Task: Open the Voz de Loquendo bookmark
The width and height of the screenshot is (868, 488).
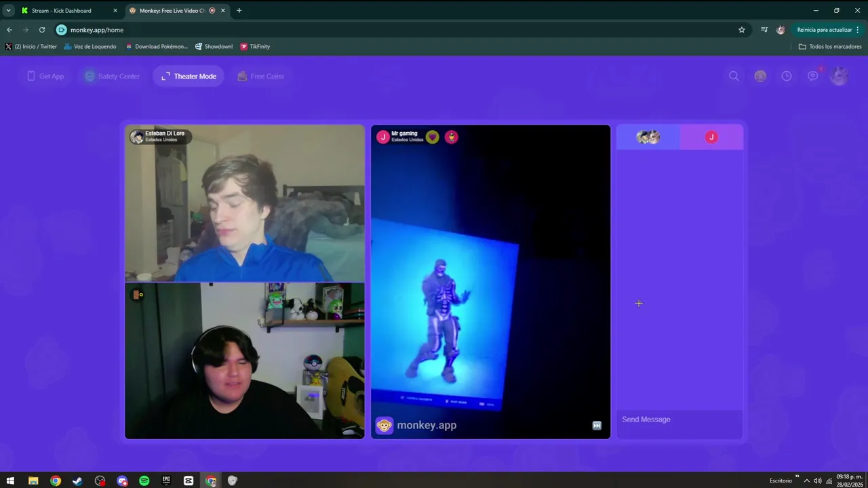Action: tap(90, 47)
